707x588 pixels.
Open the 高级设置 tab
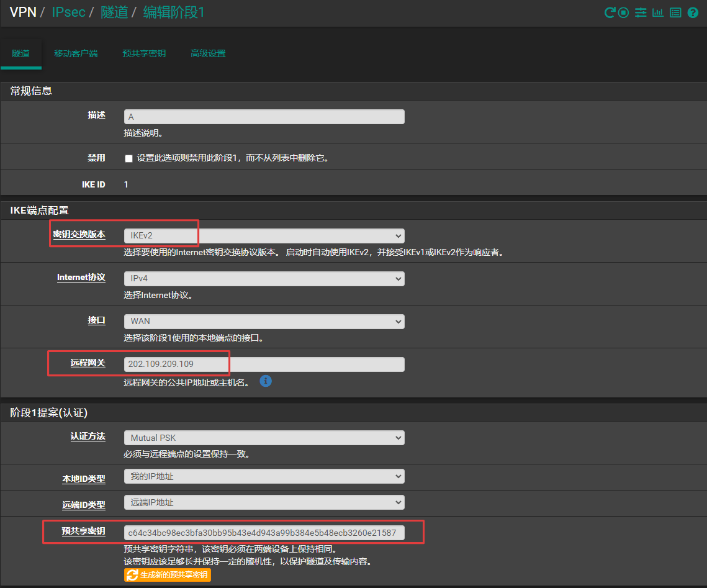208,53
